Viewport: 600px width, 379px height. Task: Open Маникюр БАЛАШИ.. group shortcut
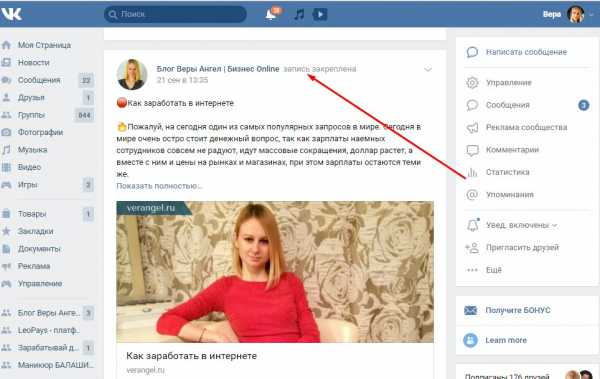55,365
